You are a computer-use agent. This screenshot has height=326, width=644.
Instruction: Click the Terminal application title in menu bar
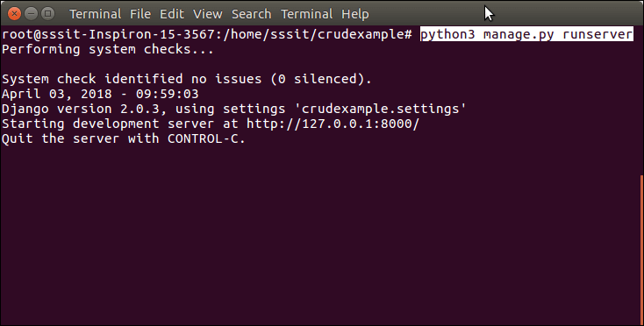click(95, 14)
